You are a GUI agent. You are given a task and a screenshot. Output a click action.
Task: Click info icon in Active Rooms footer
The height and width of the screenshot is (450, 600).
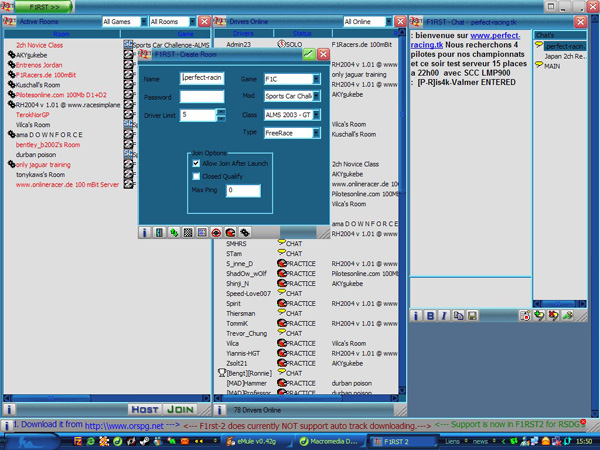click(x=9, y=410)
